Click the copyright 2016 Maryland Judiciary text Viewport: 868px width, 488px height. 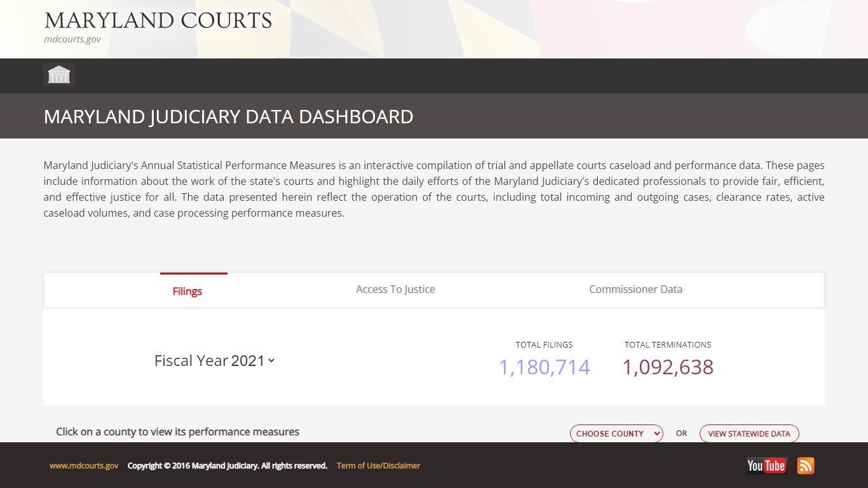pos(227,466)
